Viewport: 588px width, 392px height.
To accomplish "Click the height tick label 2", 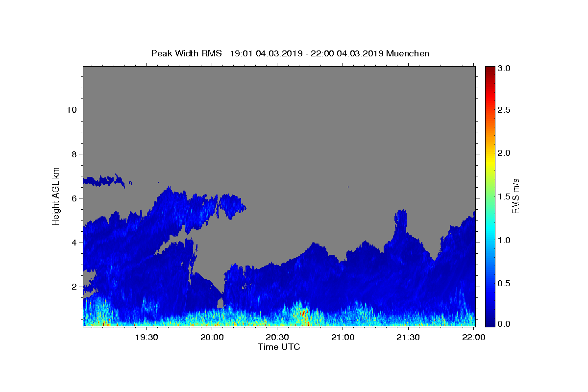I will (x=74, y=287).
